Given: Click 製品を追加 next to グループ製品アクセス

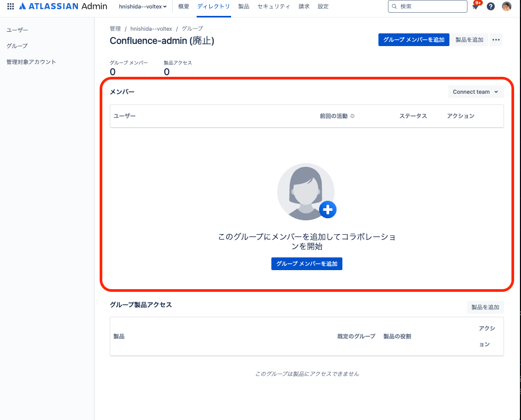Looking at the screenshot, I should click(x=485, y=307).
